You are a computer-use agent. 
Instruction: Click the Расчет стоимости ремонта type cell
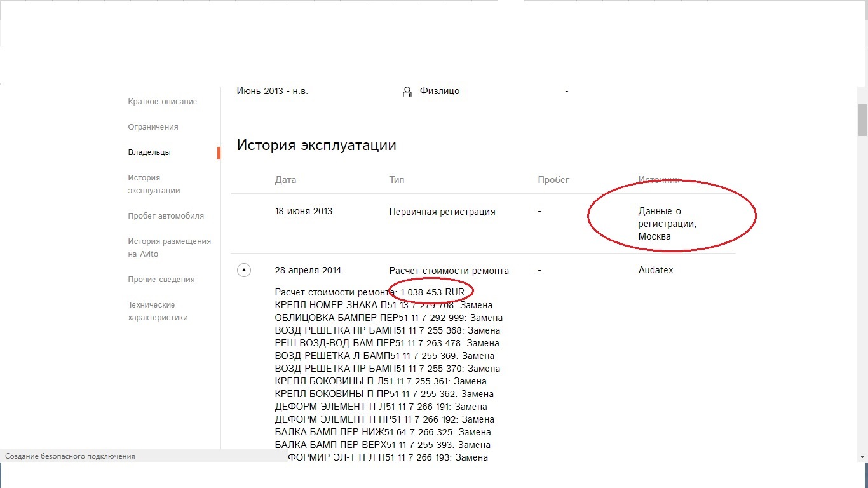(x=449, y=271)
